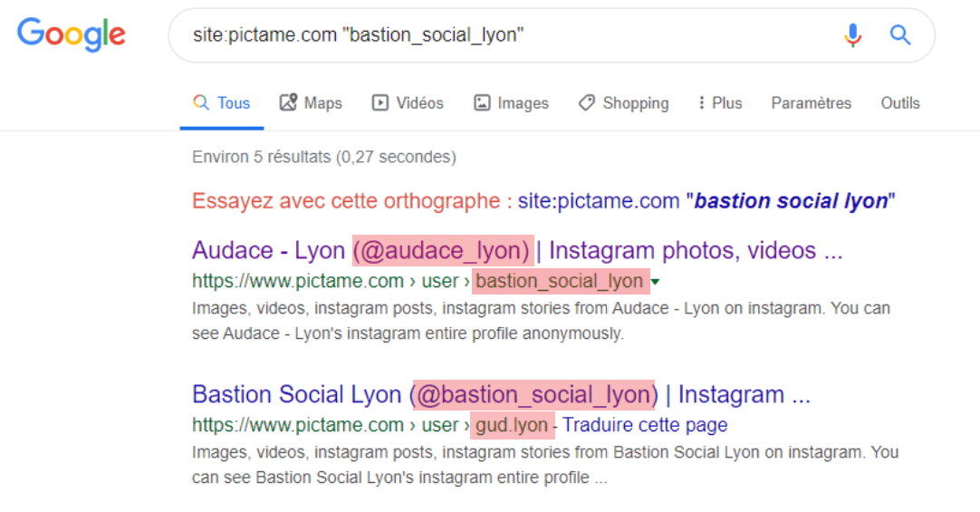The image size is (980, 512).
Task: Switch to the Maps tab
Action: pos(311,103)
